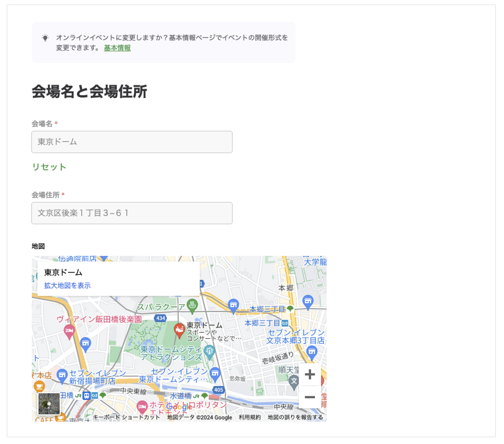Click the 順天堂 school marker

coord(294,382)
